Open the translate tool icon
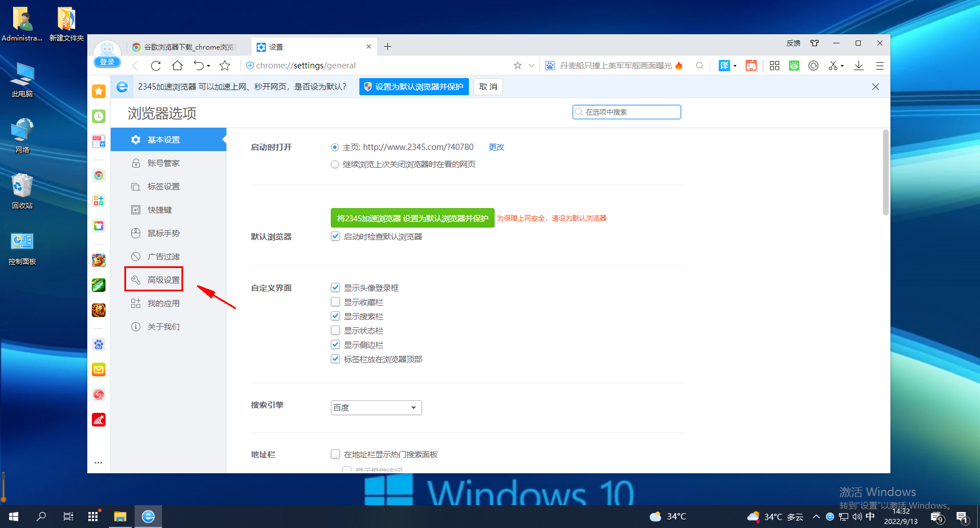Viewport: 980px width, 528px height. 724,66
